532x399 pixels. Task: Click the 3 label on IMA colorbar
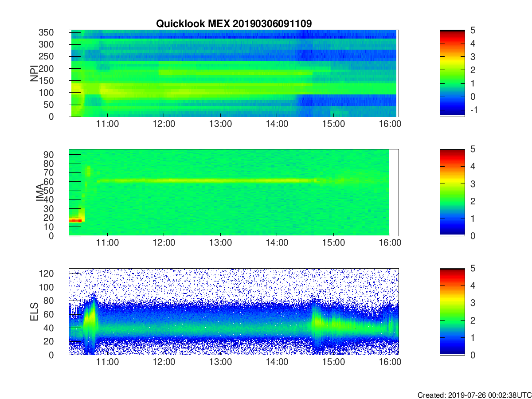(473, 184)
